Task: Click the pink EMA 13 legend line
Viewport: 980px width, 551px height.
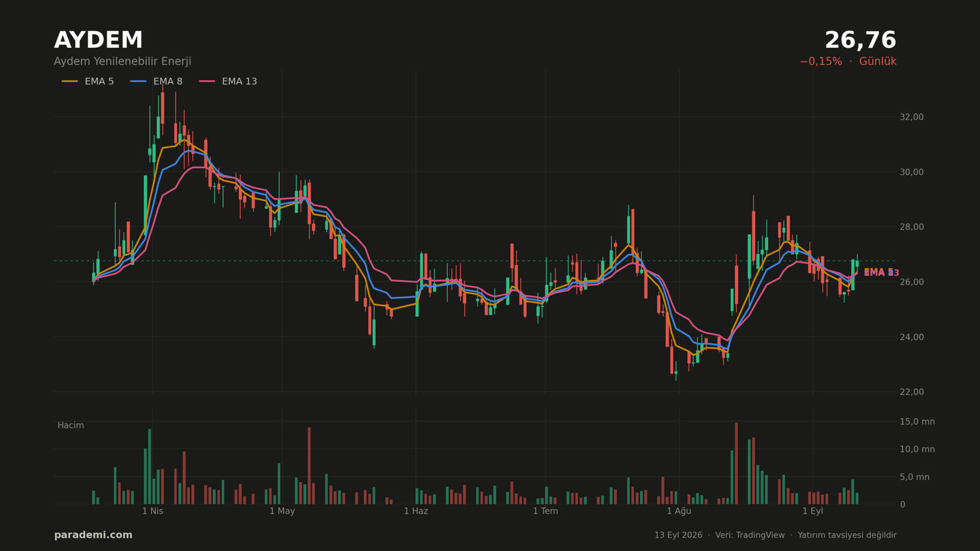Action: point(207,81)
